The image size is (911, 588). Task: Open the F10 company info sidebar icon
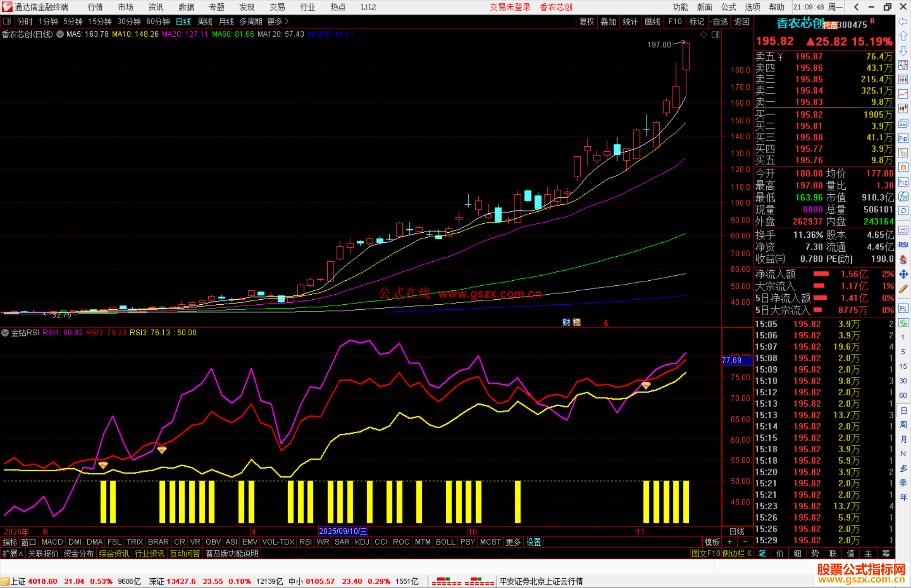(x=903, y=138)
